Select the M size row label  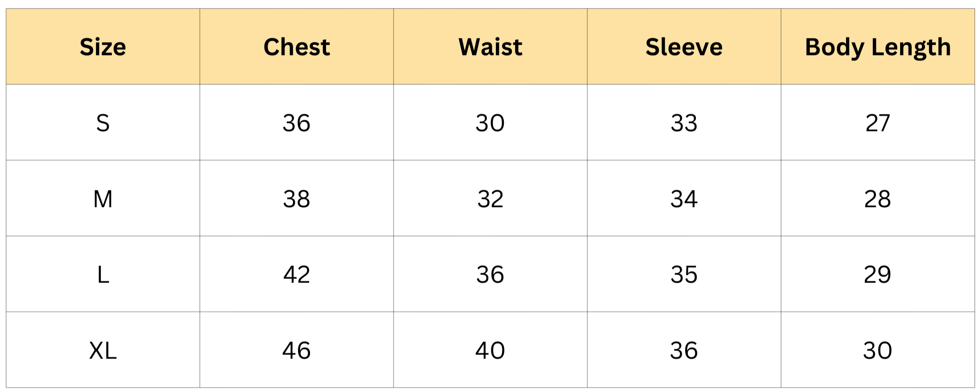(x=103, y=199)
